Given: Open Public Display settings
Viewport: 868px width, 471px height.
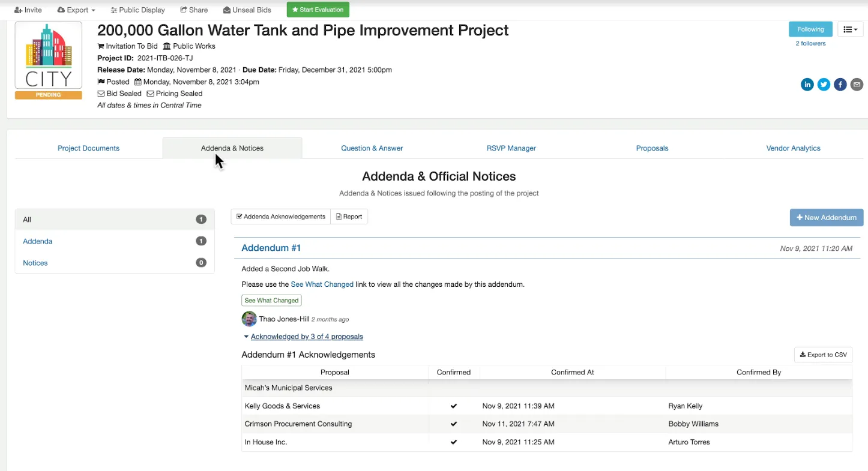Looking at the screenshot, I should tap(137, 10).
